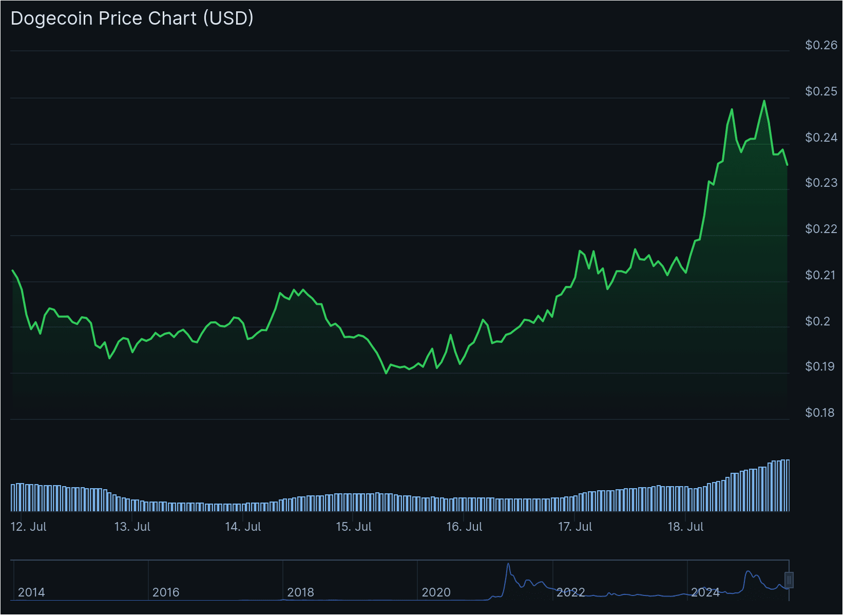The height and width of the screenshot is (616, 844).
Task: Click the $0.22 price axis label
Action: [821, 229]
